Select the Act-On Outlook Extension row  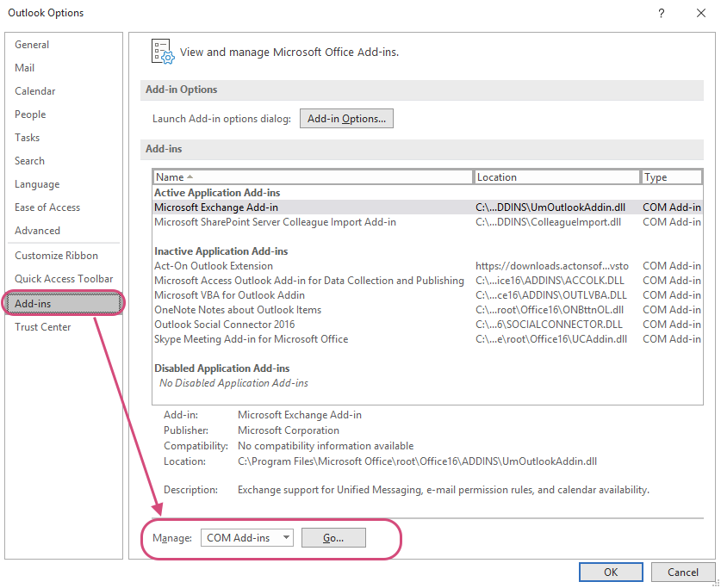click(x=427, y=266)
